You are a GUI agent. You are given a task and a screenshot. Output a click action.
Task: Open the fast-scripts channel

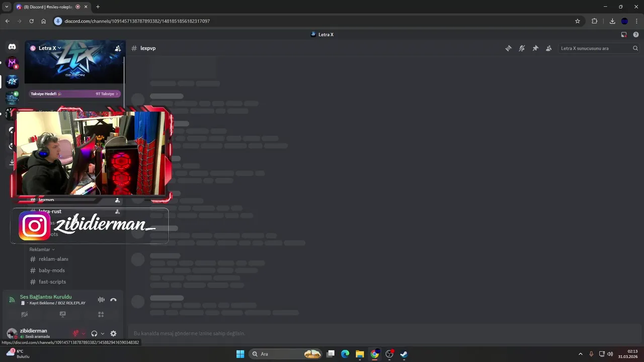(74, 282)
